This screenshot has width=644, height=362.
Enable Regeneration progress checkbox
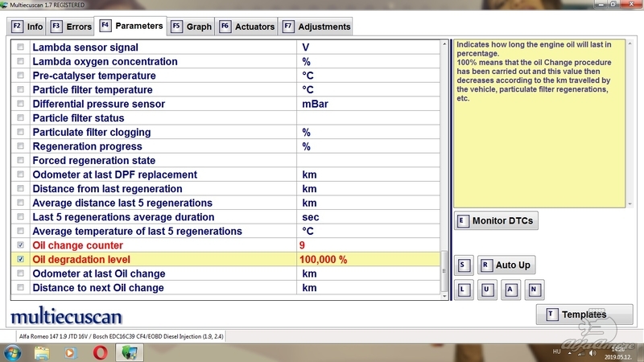[21, 146]
